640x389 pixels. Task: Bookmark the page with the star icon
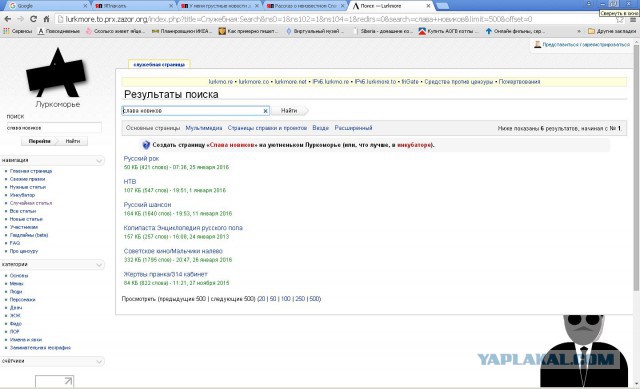pyautogui.click(x=620, y=20)
